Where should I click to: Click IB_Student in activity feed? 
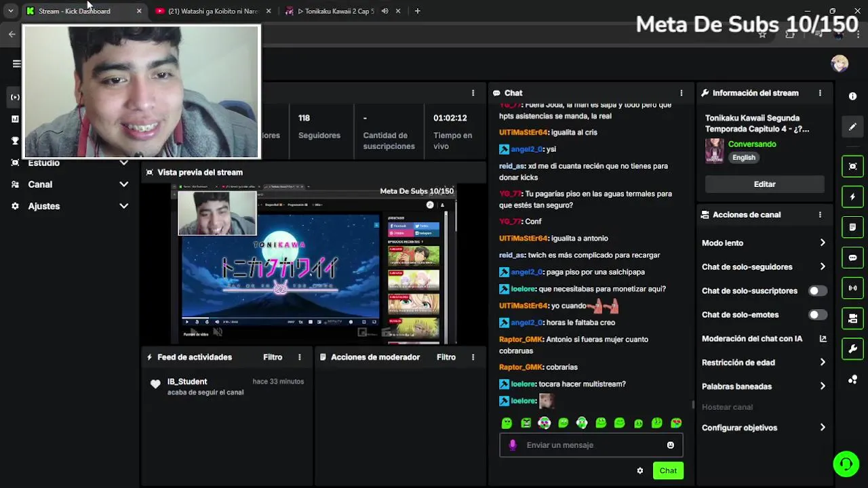(187, 382)
